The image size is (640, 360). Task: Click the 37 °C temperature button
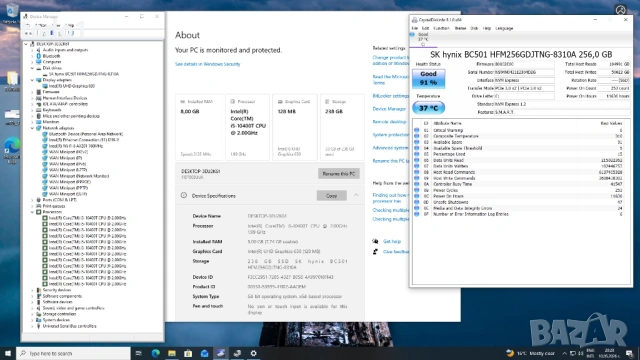point(428,108)
